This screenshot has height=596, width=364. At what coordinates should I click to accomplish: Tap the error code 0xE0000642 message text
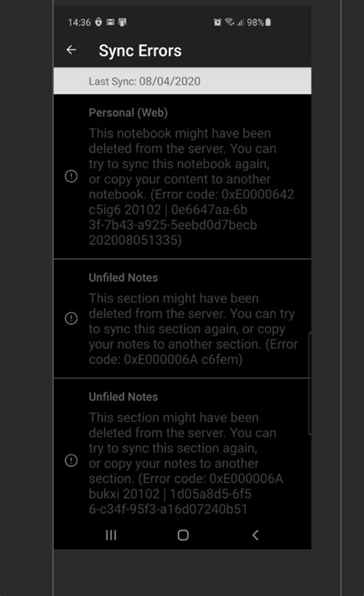(x=191, y=187)
